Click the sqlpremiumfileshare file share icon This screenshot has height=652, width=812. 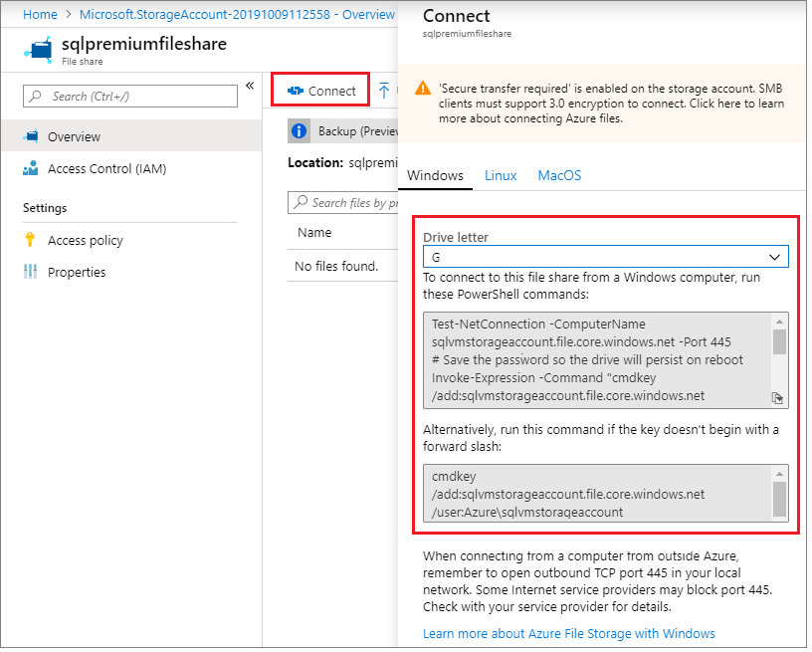(x=39, y=50)
